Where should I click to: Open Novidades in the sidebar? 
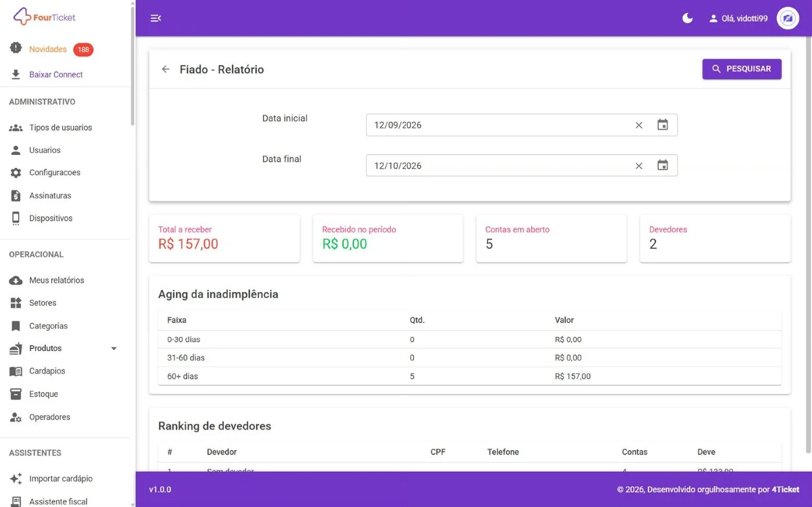point(48,49)
